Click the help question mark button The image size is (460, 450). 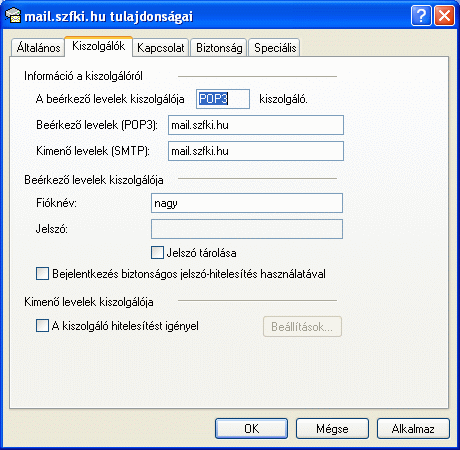point(421,15)
